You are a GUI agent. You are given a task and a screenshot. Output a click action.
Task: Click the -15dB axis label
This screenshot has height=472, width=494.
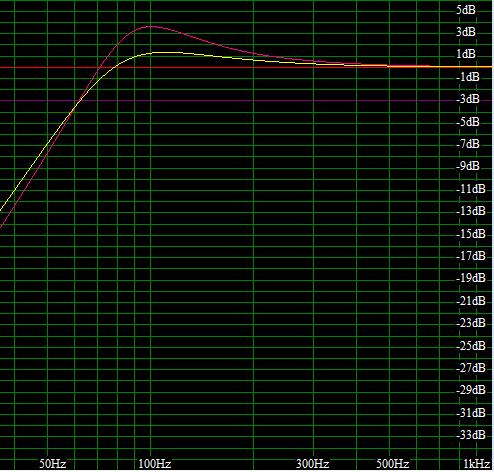pyautogui.click(x=471, y=234)
